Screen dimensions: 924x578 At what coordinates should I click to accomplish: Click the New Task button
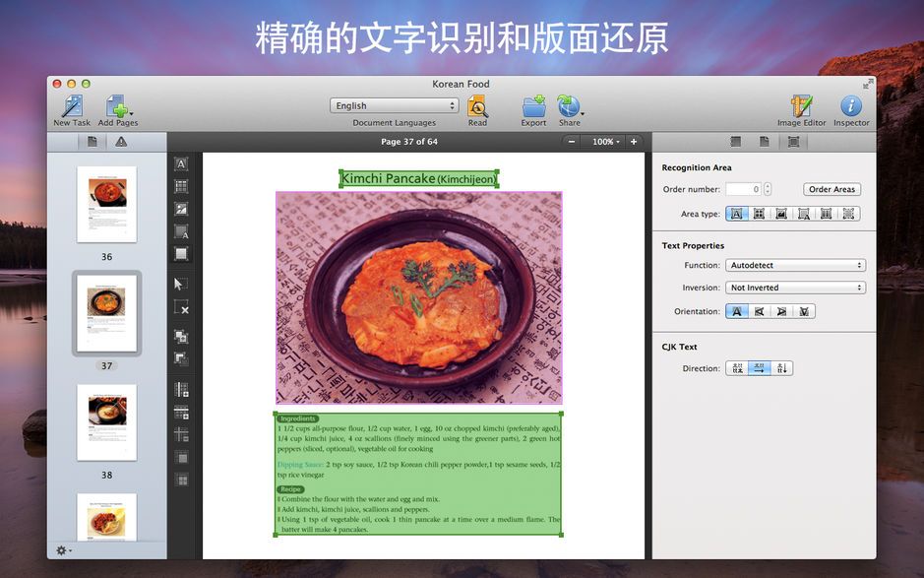tap(70, 108)
